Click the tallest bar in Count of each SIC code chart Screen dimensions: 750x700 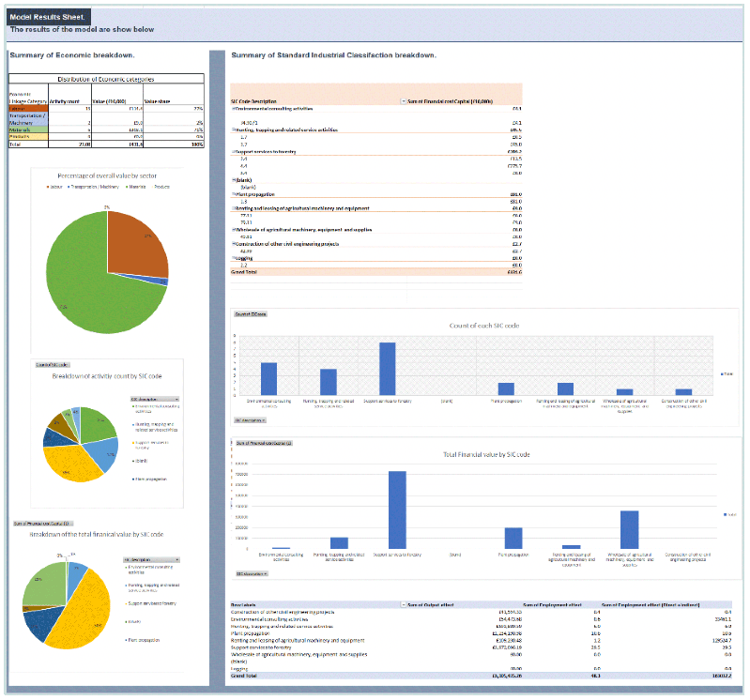pos(388,369)
